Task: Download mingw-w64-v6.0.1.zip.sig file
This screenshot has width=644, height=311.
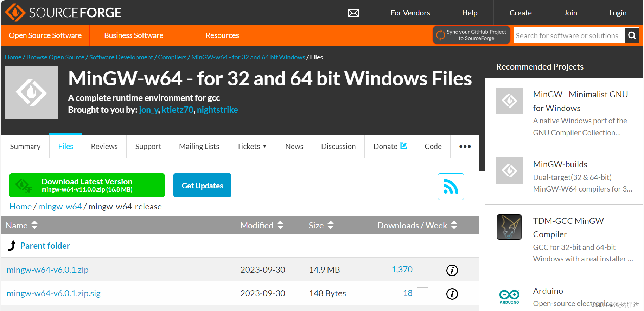Action: click(x=53, y=293)
